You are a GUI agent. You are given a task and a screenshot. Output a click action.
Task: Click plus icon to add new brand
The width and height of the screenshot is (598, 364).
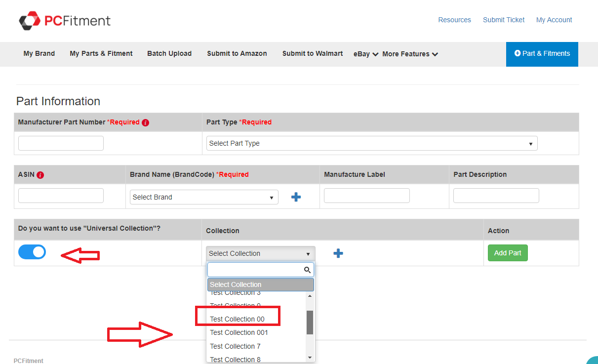pyautogui.click(x=296, y=197)
